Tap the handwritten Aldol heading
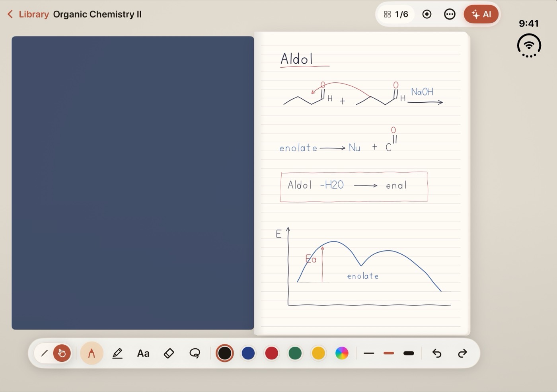Viewport: 557px width, 392px height. pos(297,59)
